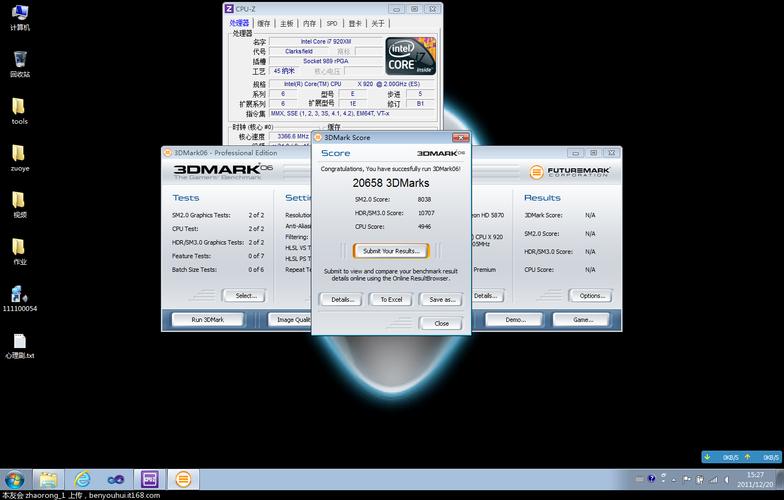Select the 处理器 tab in CPU-Z

239,23
